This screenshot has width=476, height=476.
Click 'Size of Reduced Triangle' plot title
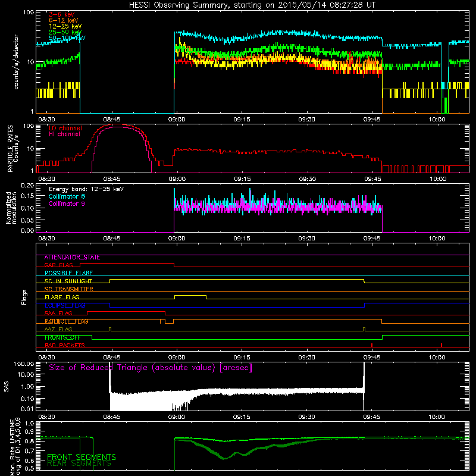[151, 368]
